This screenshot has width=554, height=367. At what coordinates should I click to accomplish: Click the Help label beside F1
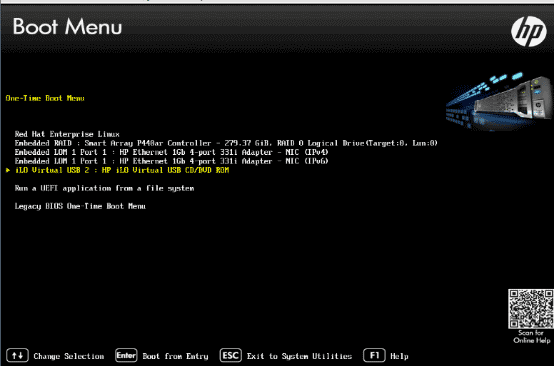(399, 356)
